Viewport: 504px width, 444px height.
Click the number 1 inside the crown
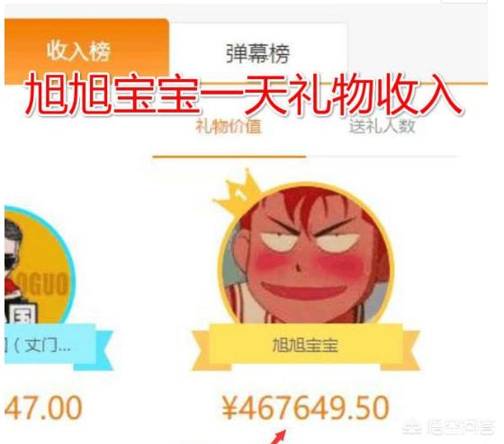pyautogui.click(x=240, y=195)
